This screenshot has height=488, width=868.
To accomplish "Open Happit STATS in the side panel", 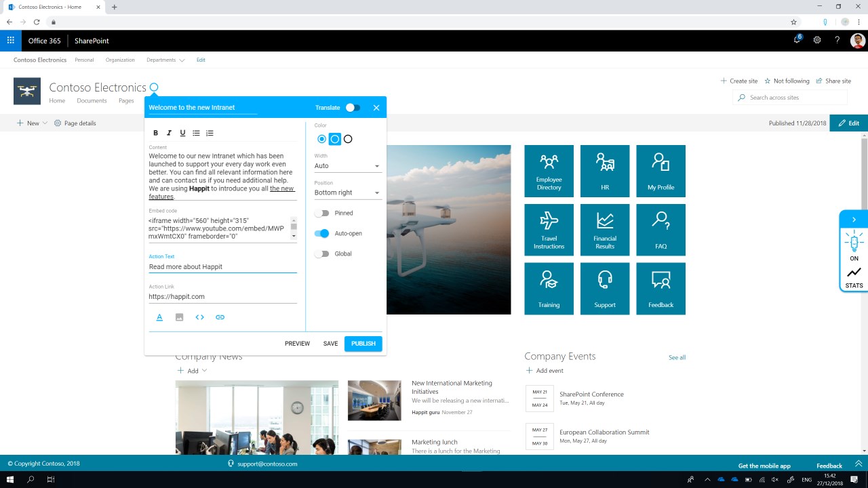I will [854, 278].
